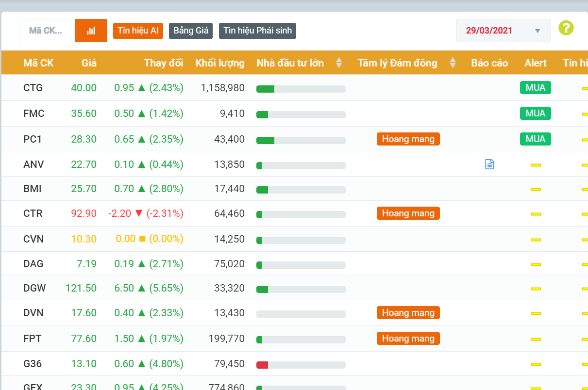Open the ANV report document icon
Image resolution: width=588 pixels, height=390 pixels.
coord(489,164)
